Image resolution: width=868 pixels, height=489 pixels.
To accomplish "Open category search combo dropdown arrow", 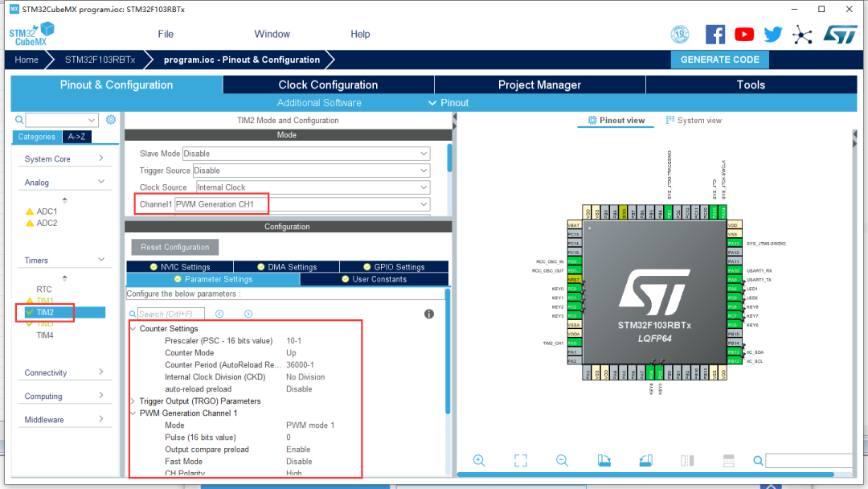I will (92, 120).
